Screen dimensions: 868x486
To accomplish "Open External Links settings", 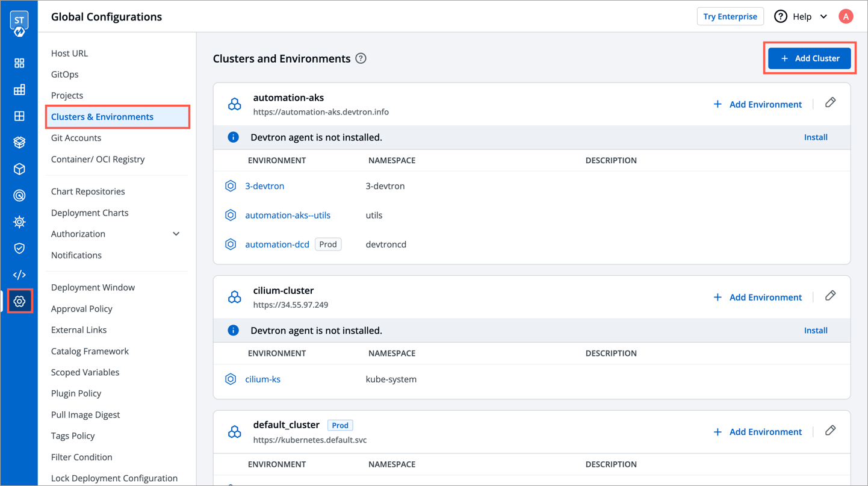I will [79, 330].
